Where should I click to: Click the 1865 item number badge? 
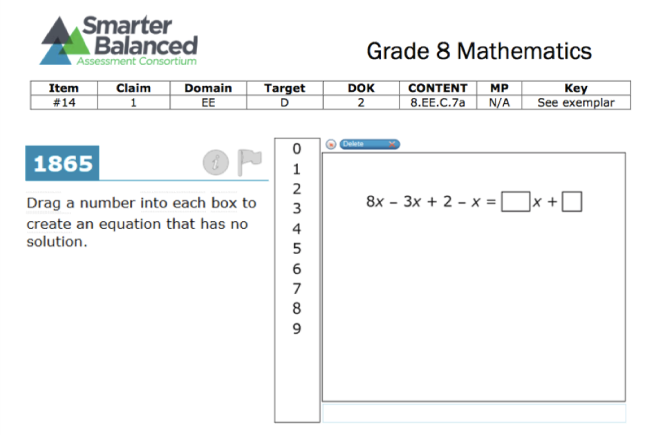tap(62, 163)
